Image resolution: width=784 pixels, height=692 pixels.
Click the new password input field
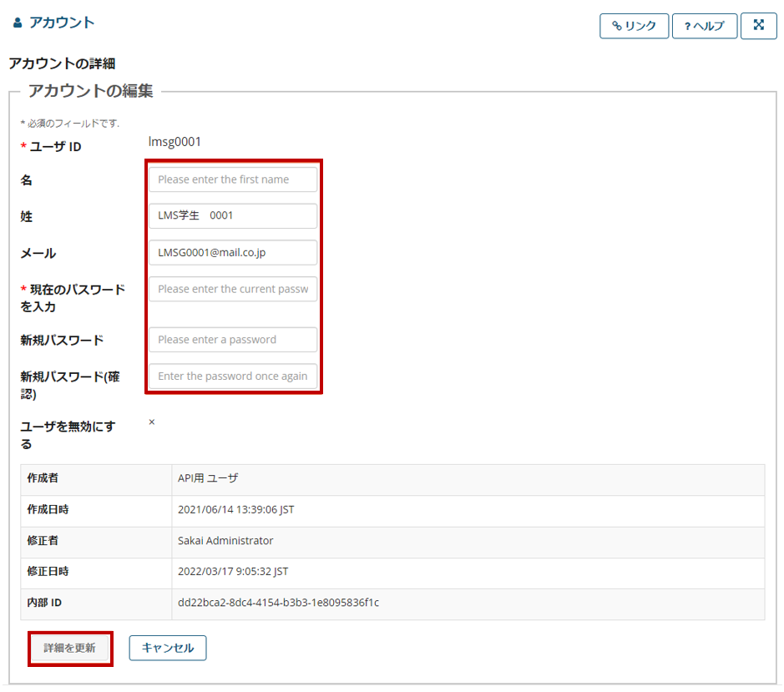(x=233, y=340)
